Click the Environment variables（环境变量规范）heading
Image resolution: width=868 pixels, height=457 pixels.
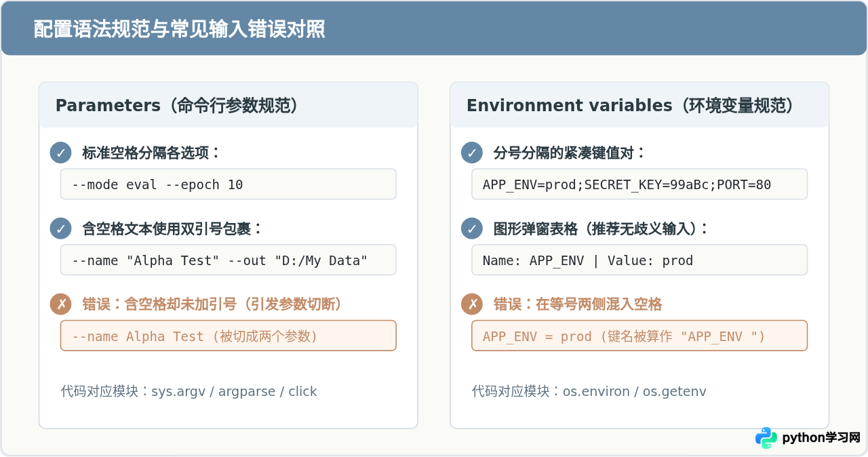[x=630, y=106]
